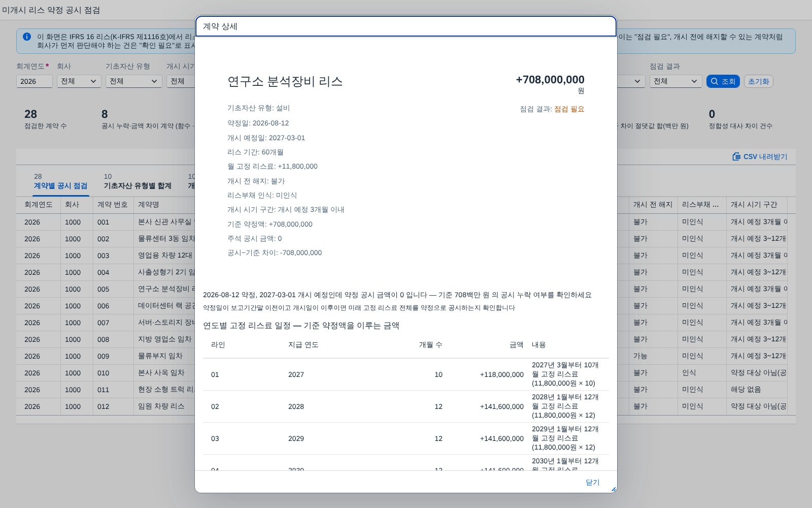This screenshot has height=508, width=812.
Task: Click the 계약 번호 column header
Action: (113, 205)
